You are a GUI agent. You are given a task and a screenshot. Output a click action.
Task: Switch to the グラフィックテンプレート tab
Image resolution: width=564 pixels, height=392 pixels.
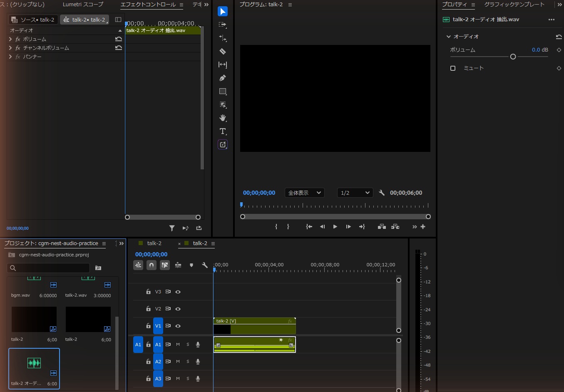tap(514, 5)
